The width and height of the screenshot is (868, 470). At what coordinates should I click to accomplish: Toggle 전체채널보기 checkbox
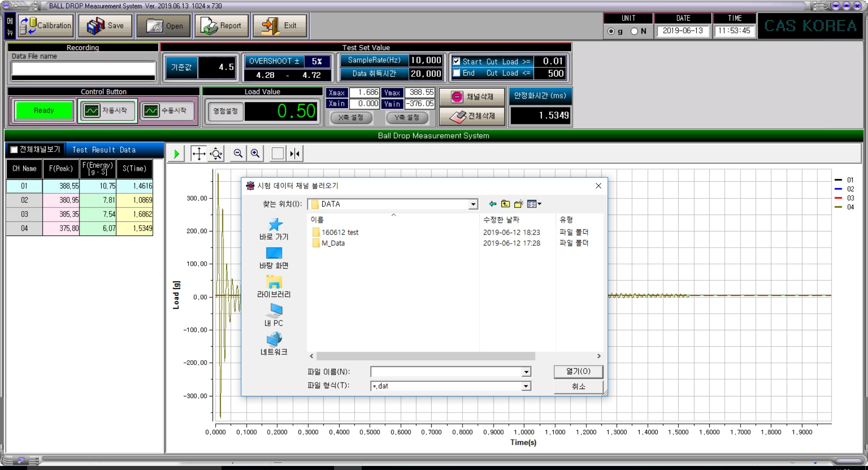[14, 150]
